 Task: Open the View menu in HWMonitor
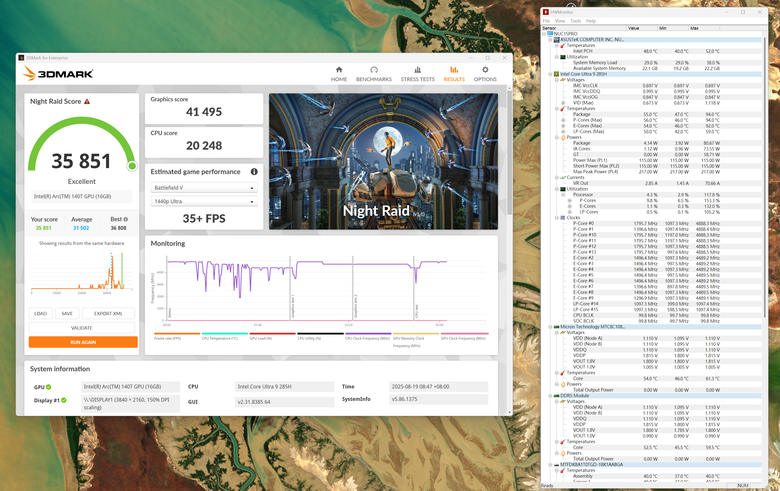pyautogui.click(x=560, y=21)
